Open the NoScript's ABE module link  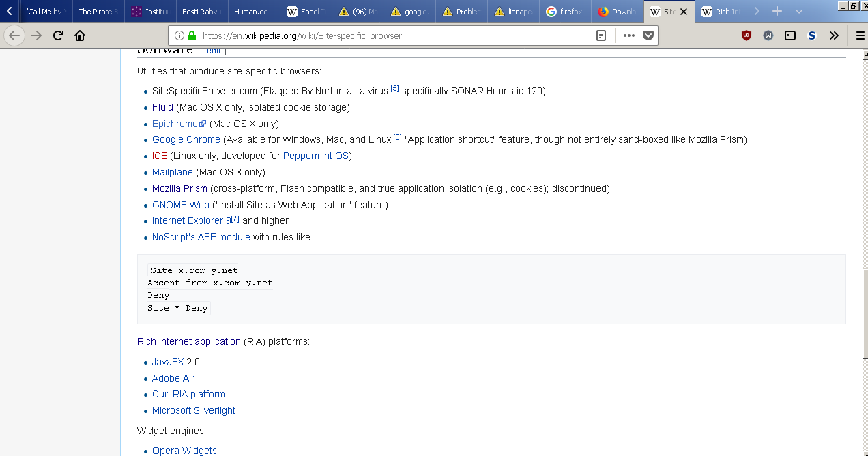click(201, 237)
